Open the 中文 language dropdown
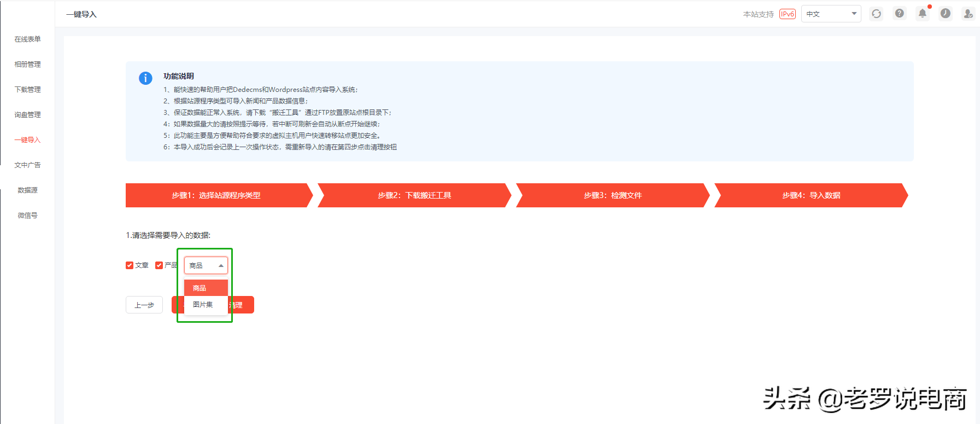The width and height of the screenshot is (980, 424). (x=831, y=14)
